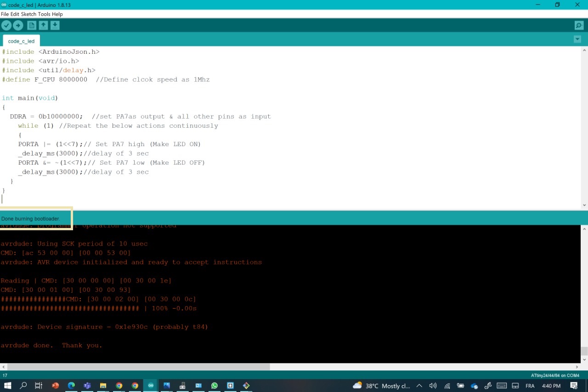Save the sketch with the down-arrow icon
Image resolution: width=588 pixels, height=392 pixels.
click(55, 26)
